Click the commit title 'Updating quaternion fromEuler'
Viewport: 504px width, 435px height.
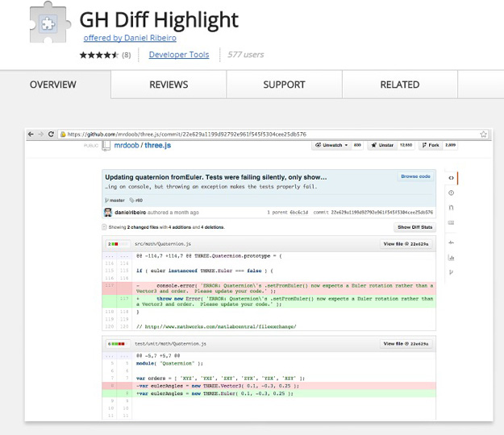(215, 177)
